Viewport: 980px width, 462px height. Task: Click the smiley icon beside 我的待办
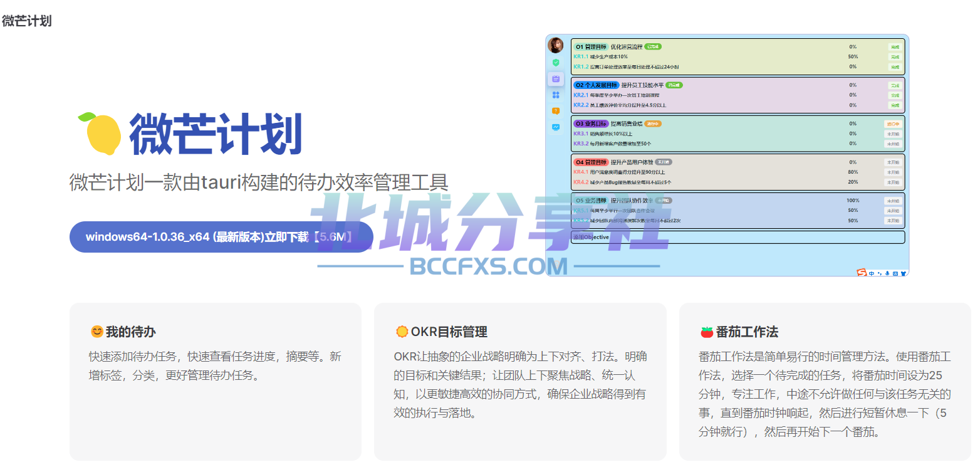point(96,332)
